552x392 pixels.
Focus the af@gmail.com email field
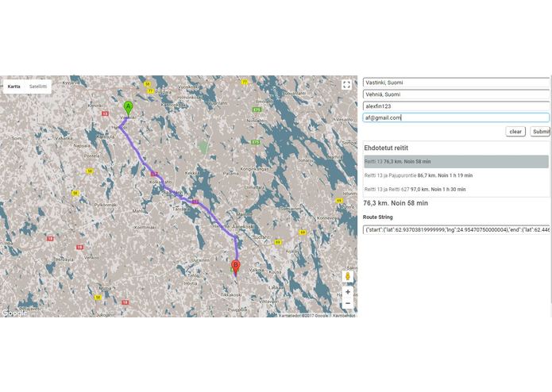(456, 117)
